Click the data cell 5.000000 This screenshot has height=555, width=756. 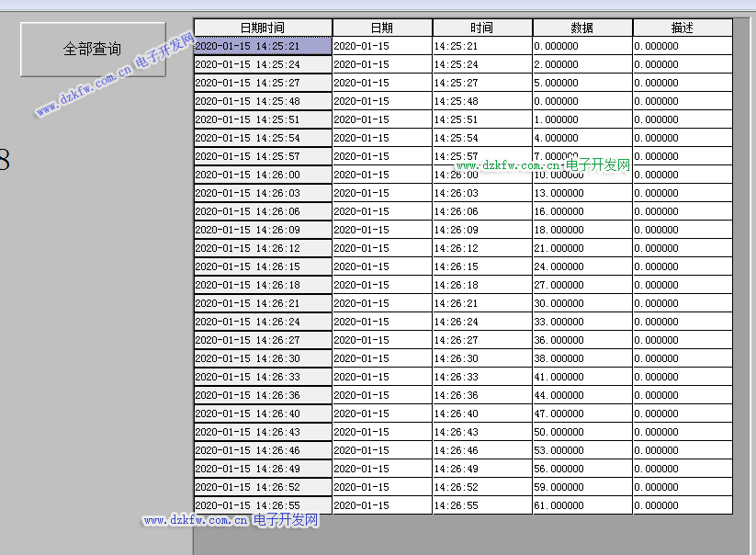(x=582, y=83)
